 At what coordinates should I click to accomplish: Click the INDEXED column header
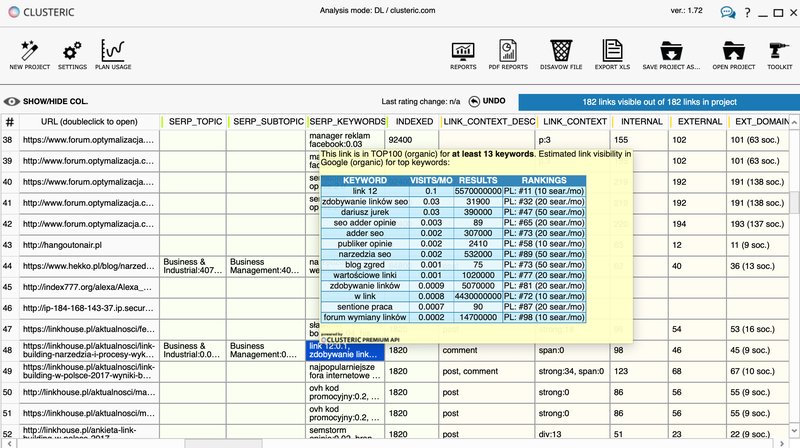pos(414,121)
